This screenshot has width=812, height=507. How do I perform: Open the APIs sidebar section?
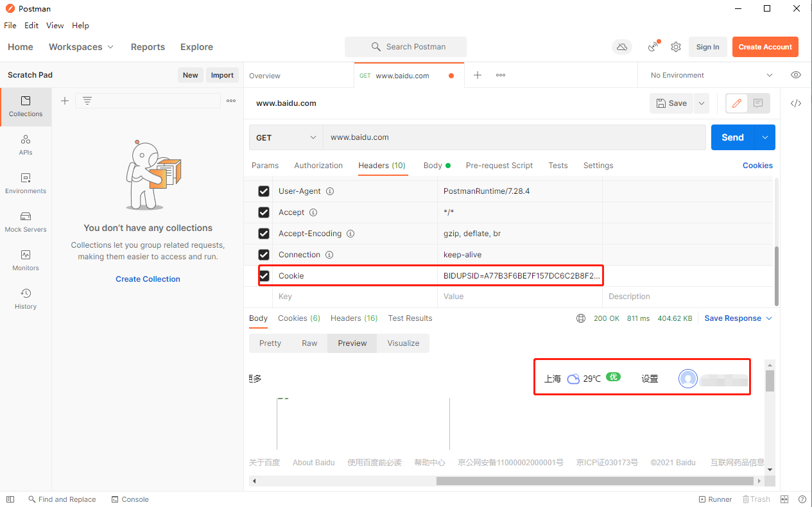pyautogui.click(x=26, y=145)
